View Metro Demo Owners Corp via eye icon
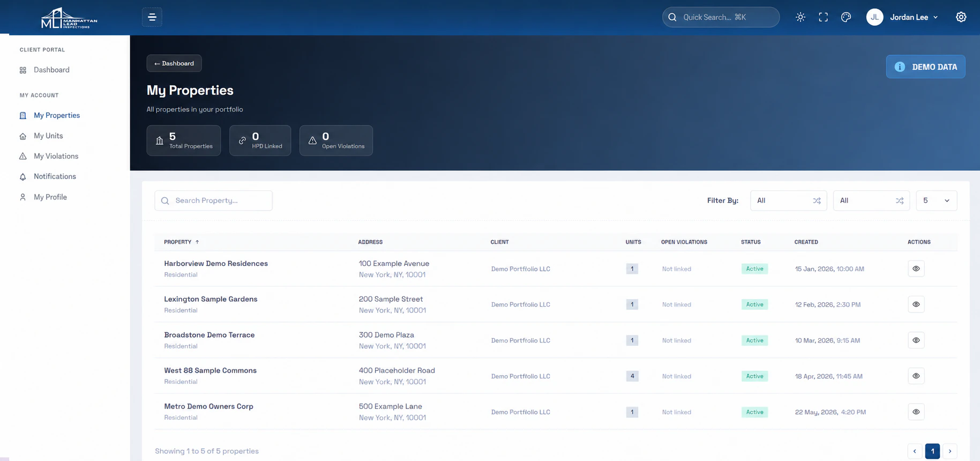 pos(916,412)
